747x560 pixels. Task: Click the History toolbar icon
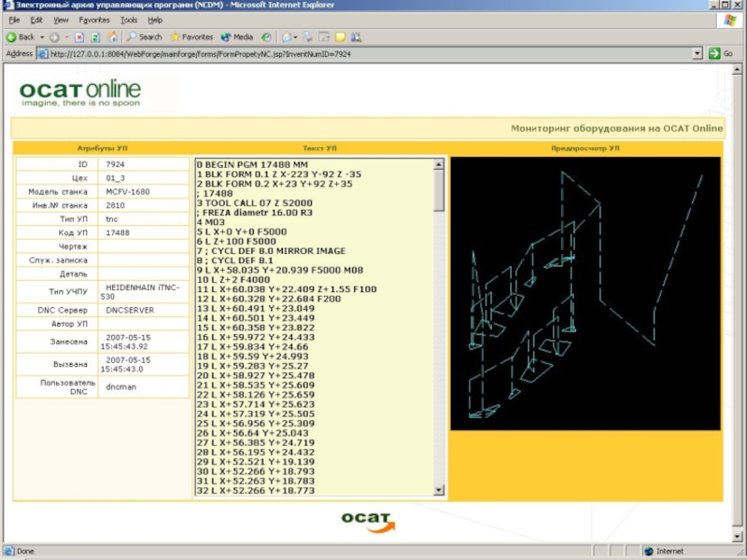[x=266, y=37]
